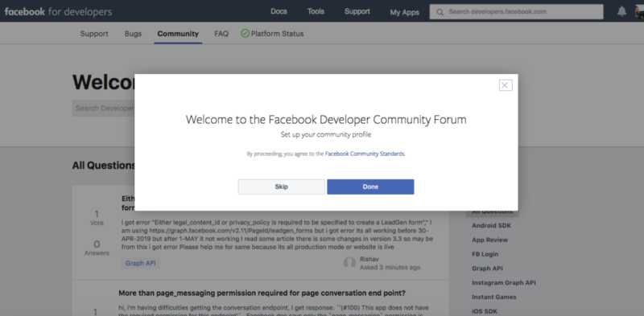Click Rishav's avatar icon
Image resolution: width=644 pixels, height=316 pixels.
[x=349, y=263]
